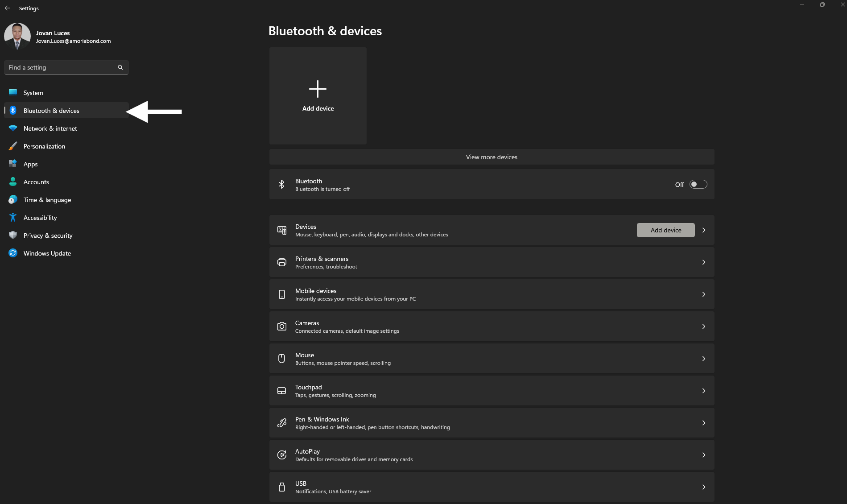Click the USB plug icon
This screenshot has width=847, height=504.
pos(282,487)
